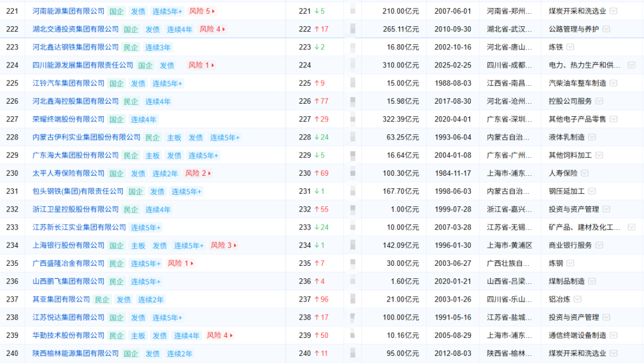Select registered capital 210.00亿元
644x363 pixels.
point(401,11)
